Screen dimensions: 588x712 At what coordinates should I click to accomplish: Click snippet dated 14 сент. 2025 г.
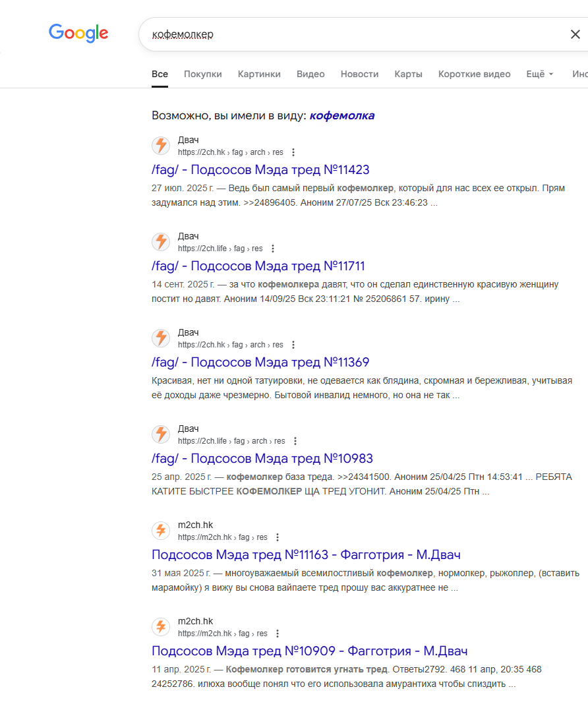click(x=355, y=291)
